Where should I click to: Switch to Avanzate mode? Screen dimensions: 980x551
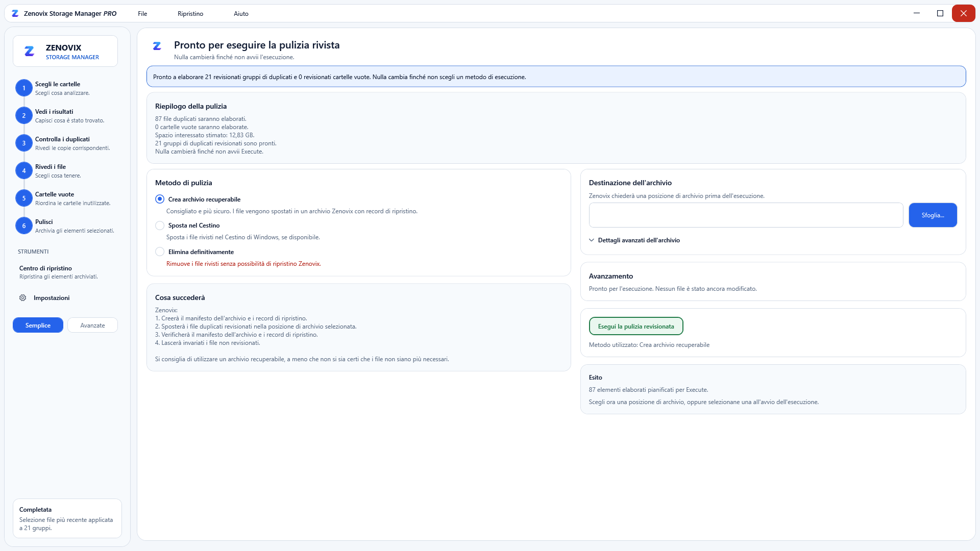[x=92, y=325]
